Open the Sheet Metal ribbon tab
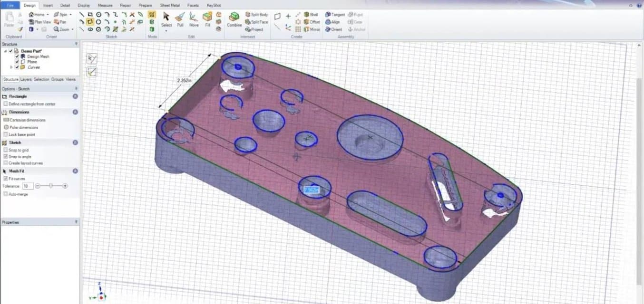644x304 pixels. click(x=170, y=5)
